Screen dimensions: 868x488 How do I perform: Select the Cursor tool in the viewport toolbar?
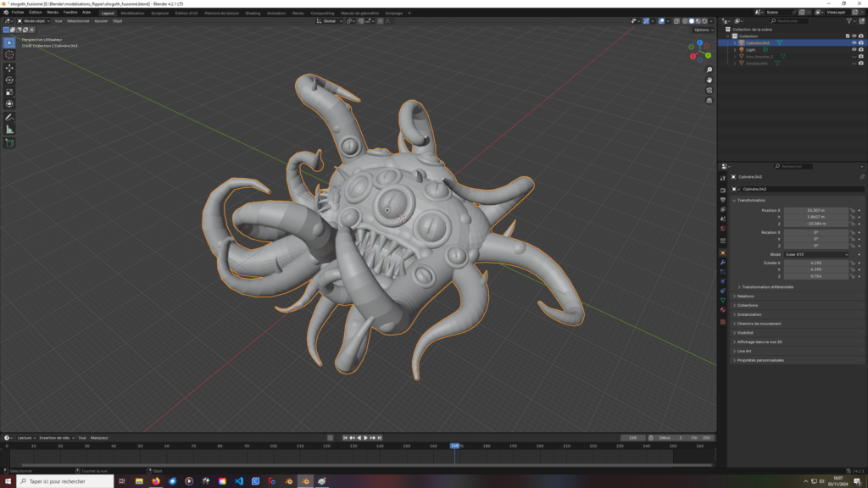pos(9,55)
